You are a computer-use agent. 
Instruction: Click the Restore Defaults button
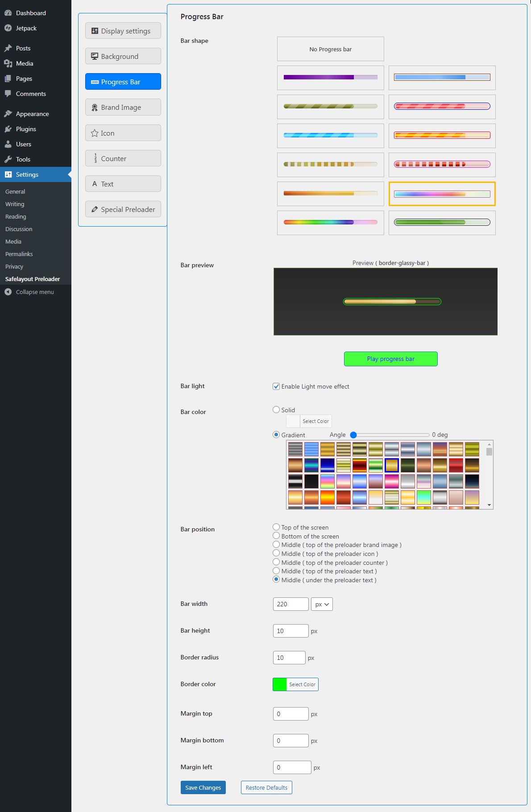266,787
